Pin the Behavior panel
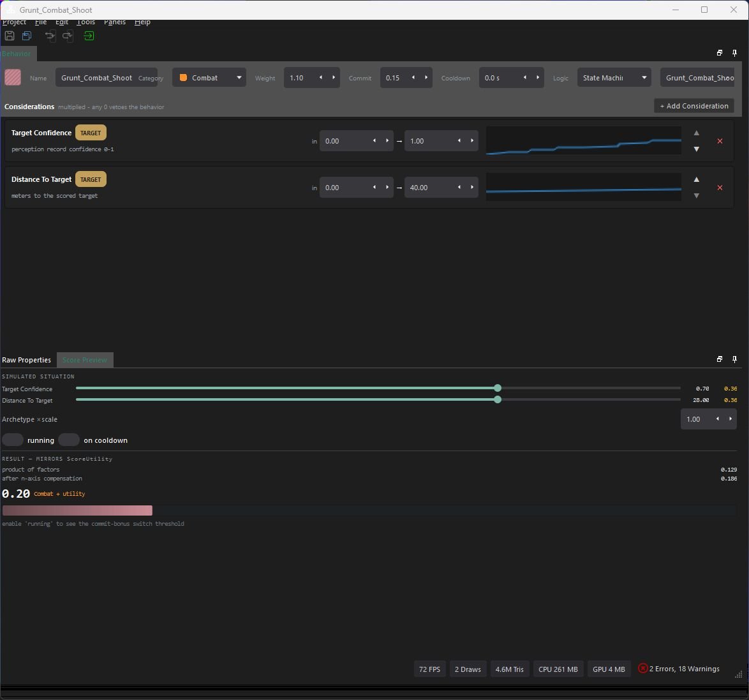The width and height of the screenshot is (749, 700). click(734, 53)
